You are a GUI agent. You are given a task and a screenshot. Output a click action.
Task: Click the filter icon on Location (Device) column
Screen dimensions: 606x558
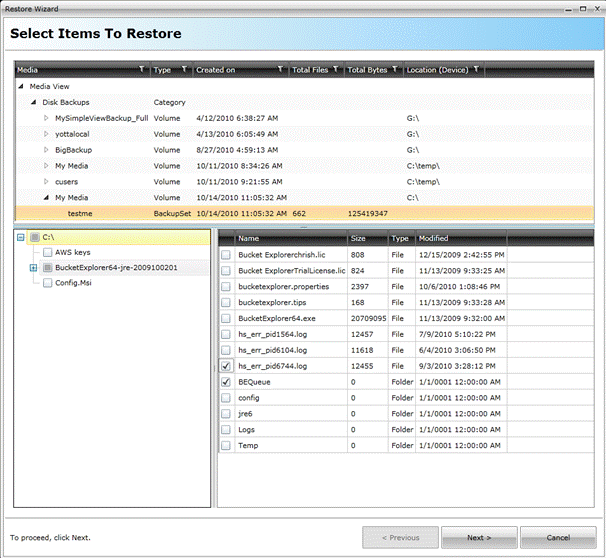(x=476, y=69)
